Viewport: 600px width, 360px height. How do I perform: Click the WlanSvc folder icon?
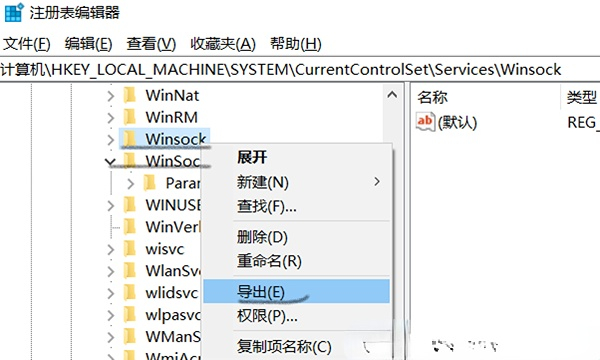[x=130, y=271]
